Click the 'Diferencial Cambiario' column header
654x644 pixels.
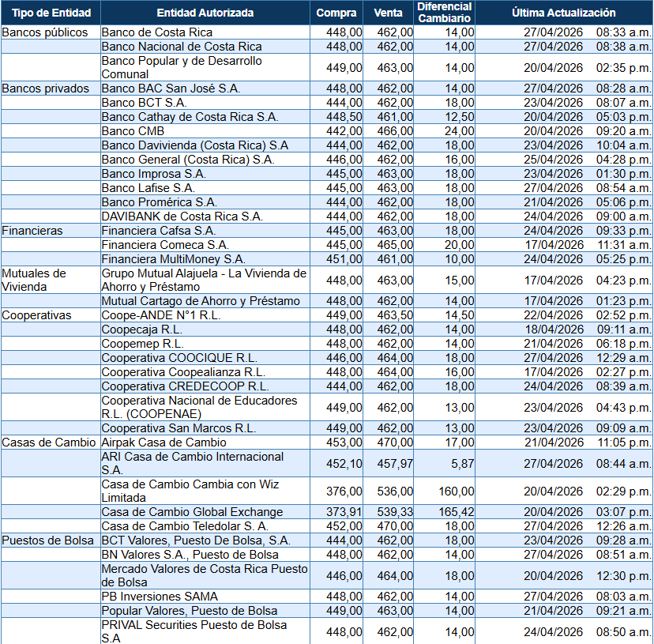(x=445, y=13)
